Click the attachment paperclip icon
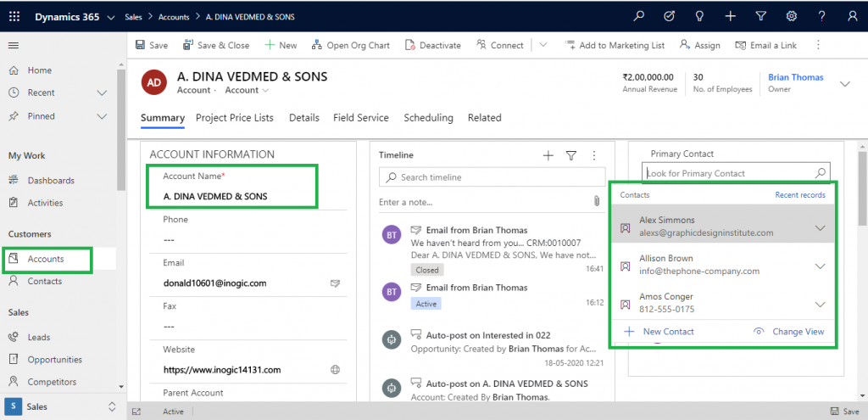868x420 pixels. [597, 201]
